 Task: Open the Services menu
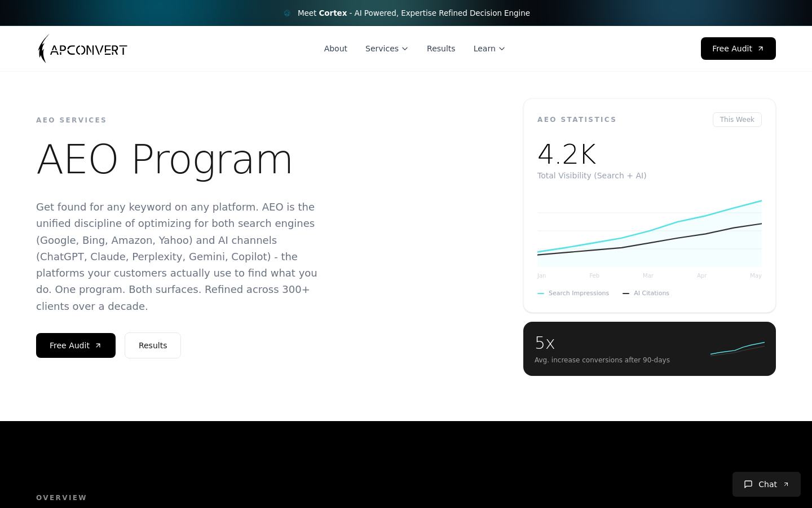point(387,49)
